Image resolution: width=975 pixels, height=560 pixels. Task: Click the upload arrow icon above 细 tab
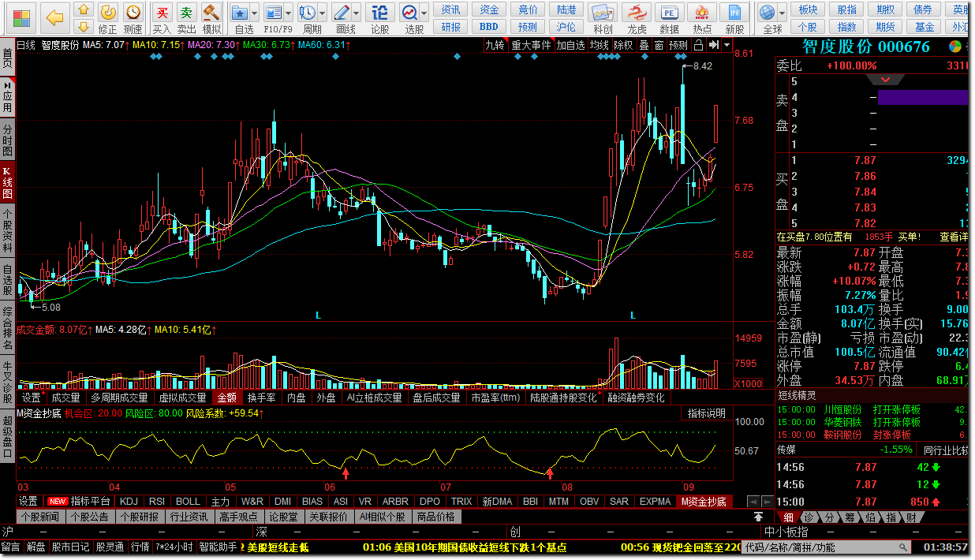click(758, 517)
